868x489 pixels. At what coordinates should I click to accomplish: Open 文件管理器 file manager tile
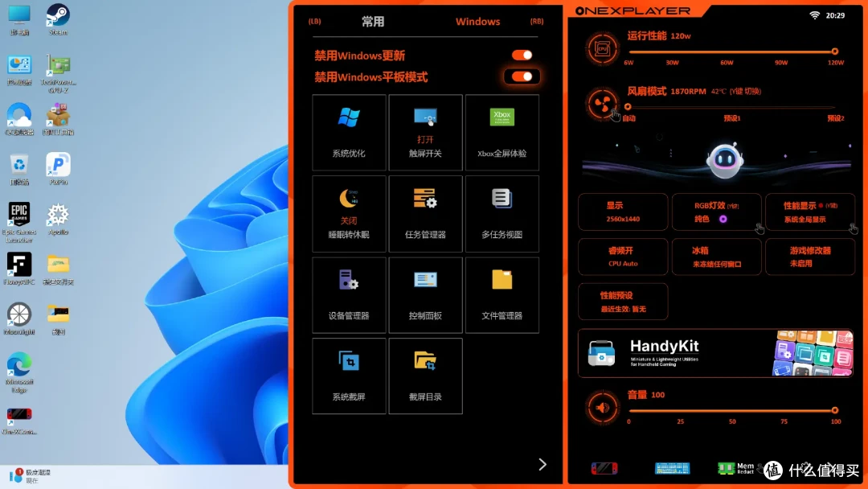tap(502, 295)
